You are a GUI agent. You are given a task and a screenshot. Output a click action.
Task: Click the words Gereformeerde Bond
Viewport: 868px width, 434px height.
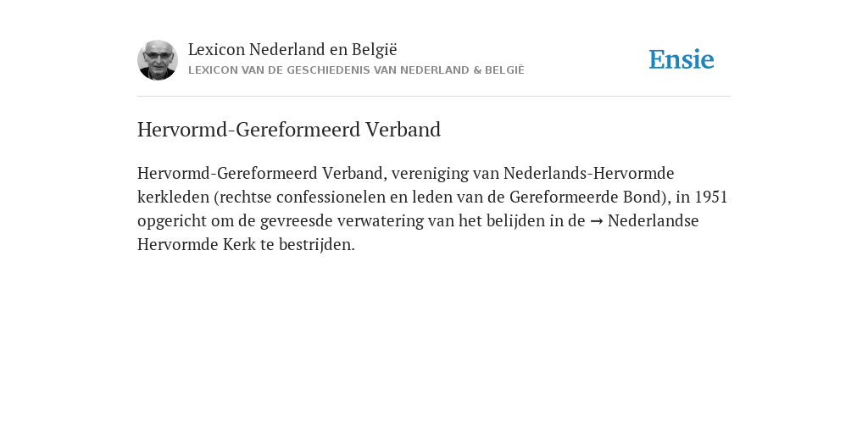pos(586,197)
